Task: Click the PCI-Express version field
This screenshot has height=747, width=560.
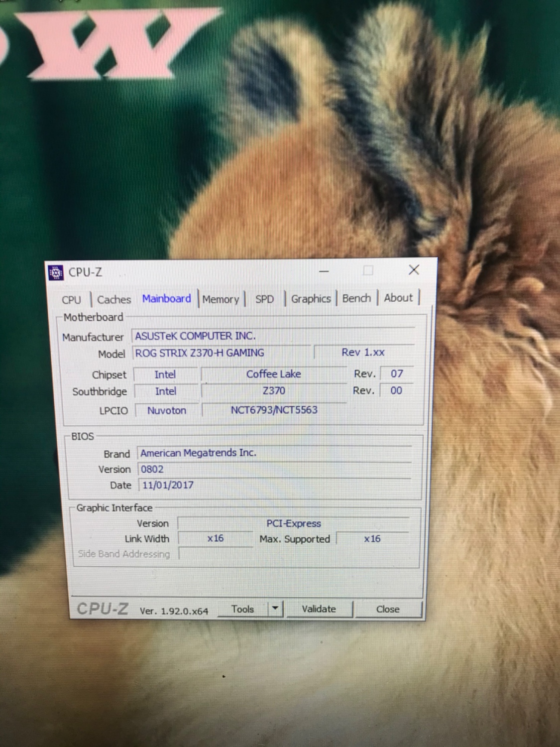Action: pyautogui.click(x=294, y=523)
